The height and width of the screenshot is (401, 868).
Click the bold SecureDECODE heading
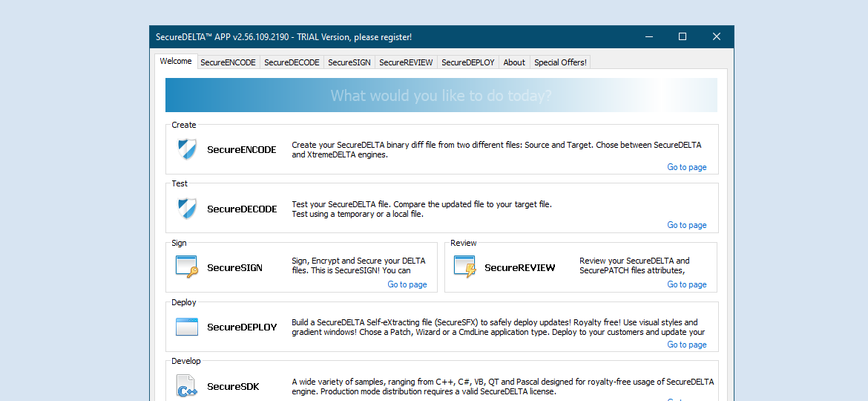point(242,209)
